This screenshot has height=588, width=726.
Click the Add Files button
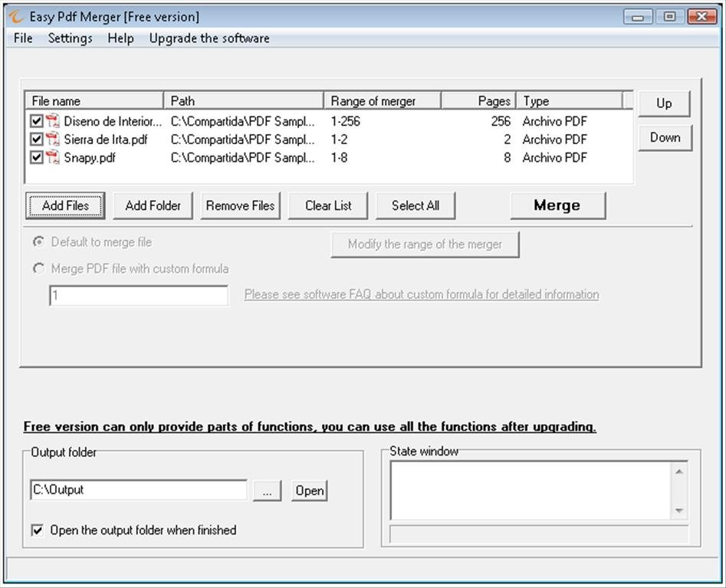click(x=65, y=205)
